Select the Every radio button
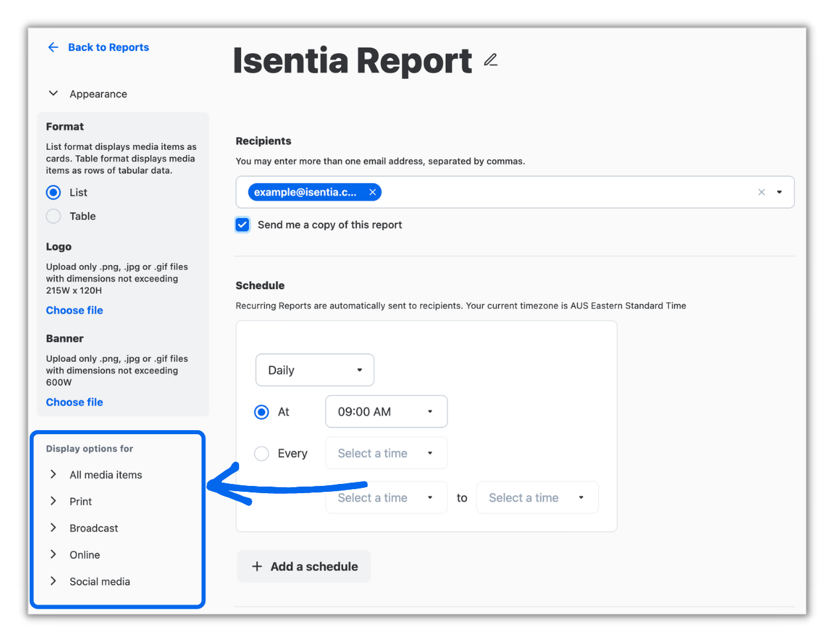840x641 pixels. tap(262, 453)
